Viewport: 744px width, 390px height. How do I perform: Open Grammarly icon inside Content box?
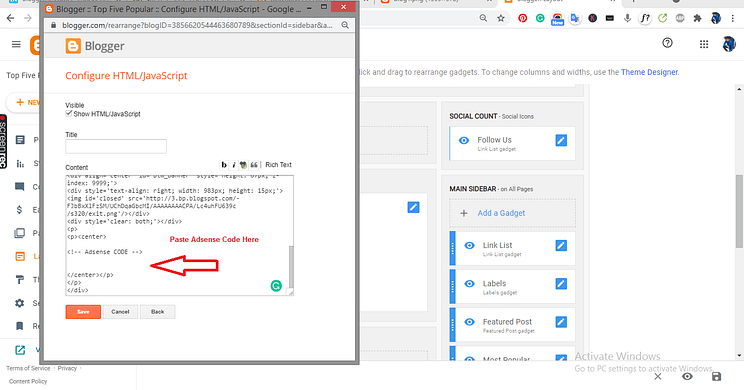tap(276, 286)
